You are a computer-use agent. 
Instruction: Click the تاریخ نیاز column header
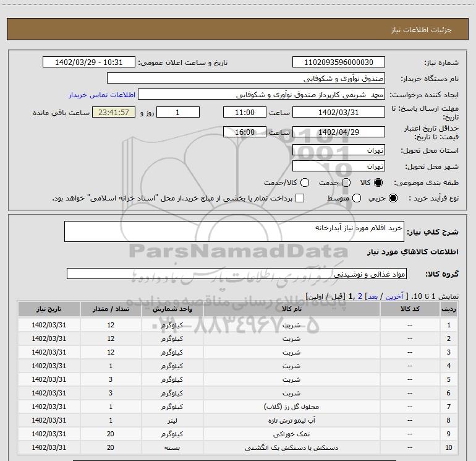[49, 309]
